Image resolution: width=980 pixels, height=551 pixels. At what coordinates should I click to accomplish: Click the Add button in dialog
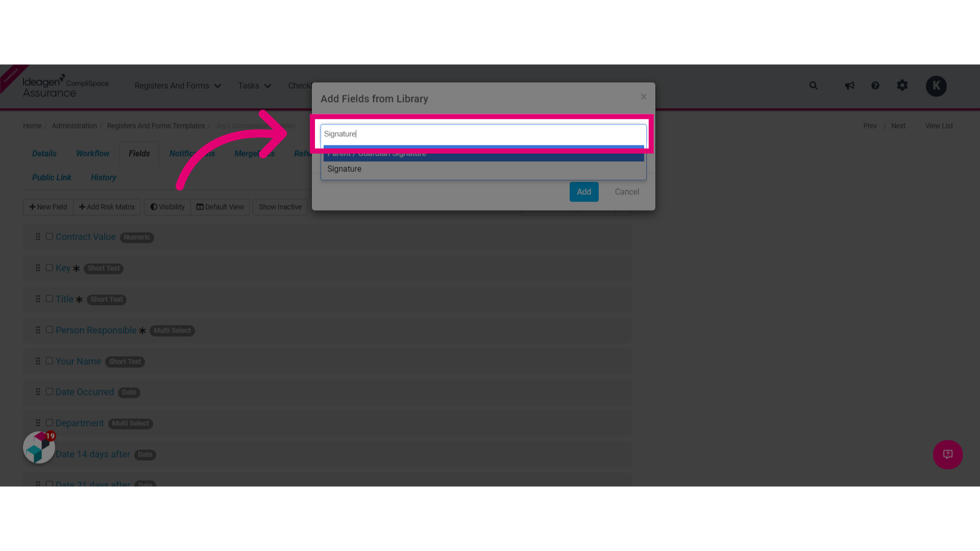click(x=584, y=192)
